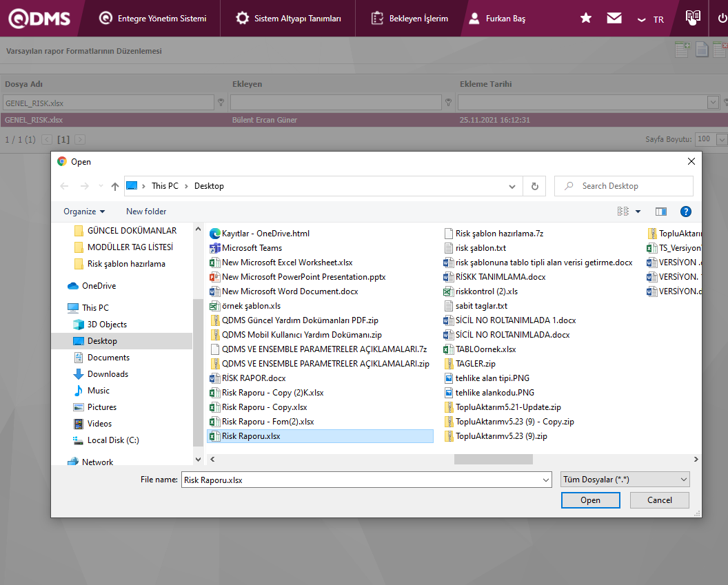Viewport: 728px width, 585px height.
Task: Click the Up folder arrow in dialog
Action: 114,186
